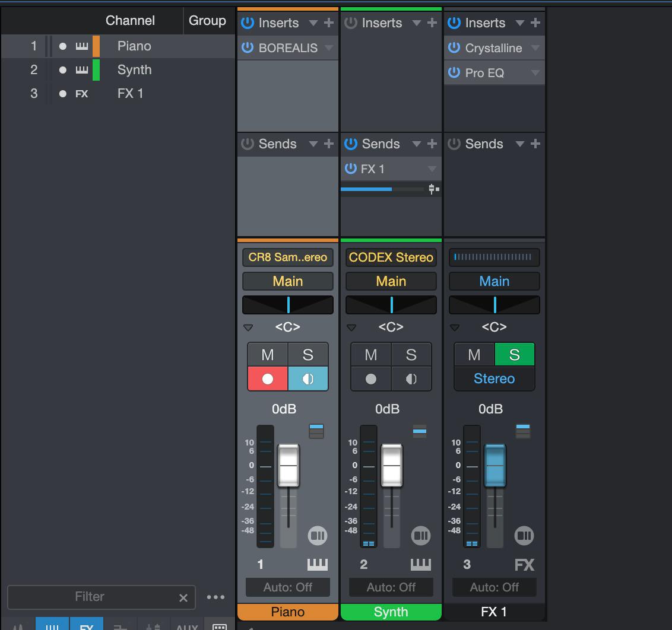The image size is (672, 630).
Task: Toggle all Piano Inserts power button
Action: pos(248,23)
